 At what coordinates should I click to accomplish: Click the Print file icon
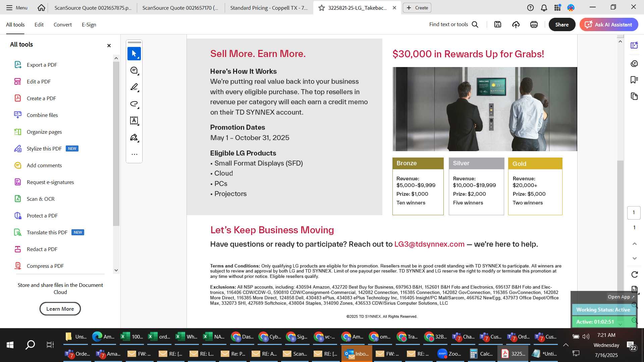click(x=534, y=24)
